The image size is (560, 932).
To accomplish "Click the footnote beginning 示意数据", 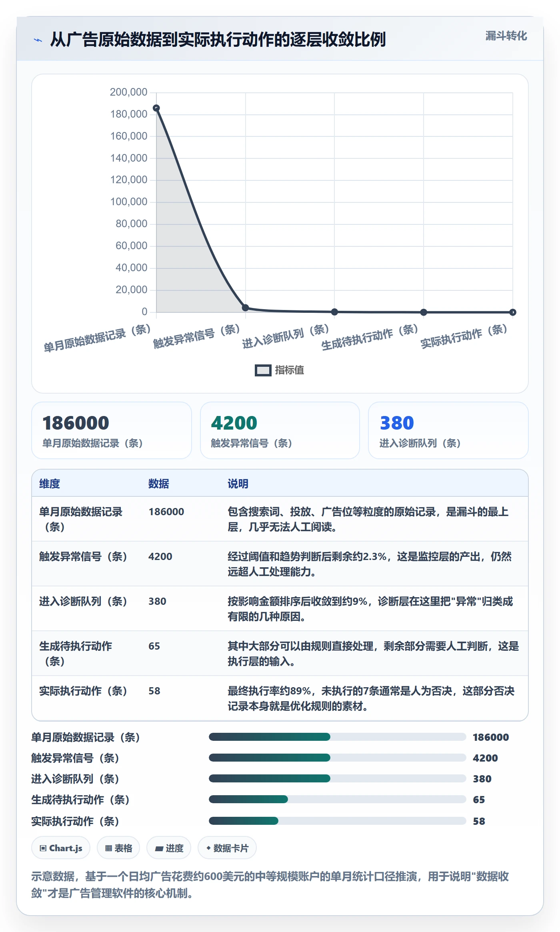I will 270,885.
